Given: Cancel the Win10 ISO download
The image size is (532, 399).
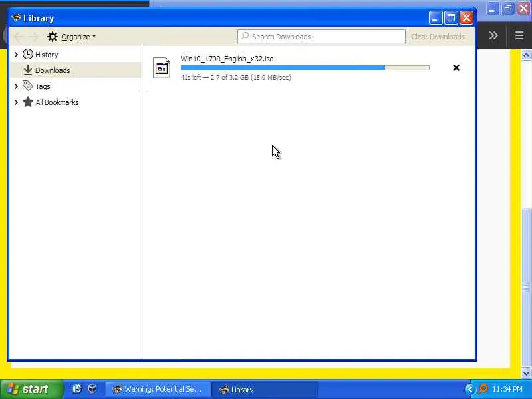Looking at the screenshot, I should point(456,68).
